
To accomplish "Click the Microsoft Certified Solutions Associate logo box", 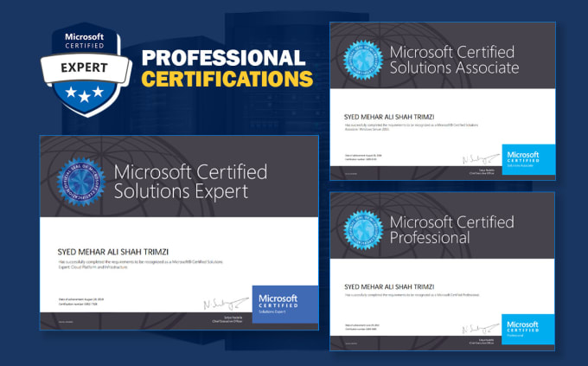I will coord(528,159).
